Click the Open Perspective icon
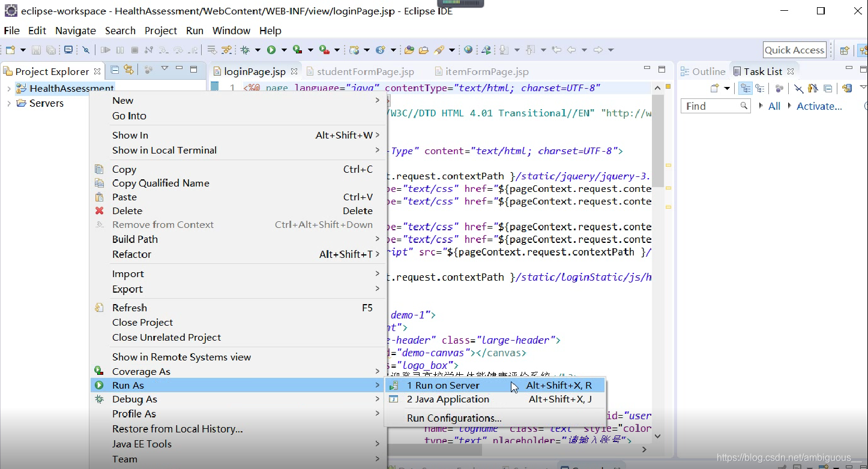Screen dimensions: 868x469 (x=844, y=50)
